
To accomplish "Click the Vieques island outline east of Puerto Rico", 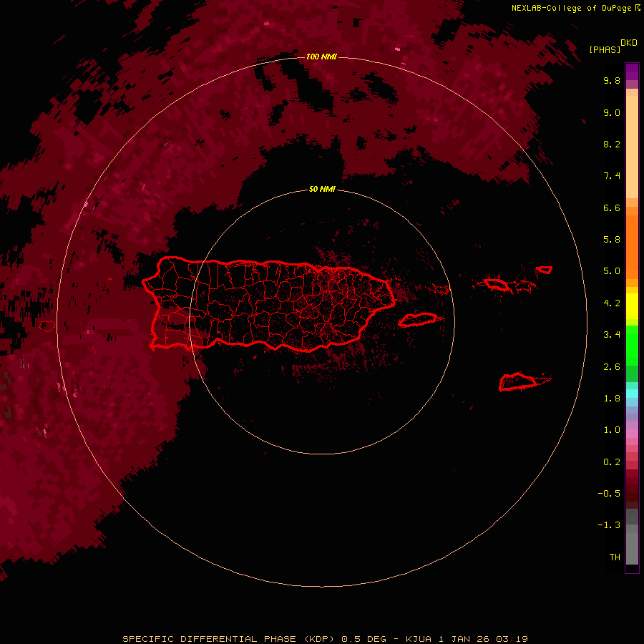I will (418, 320).
